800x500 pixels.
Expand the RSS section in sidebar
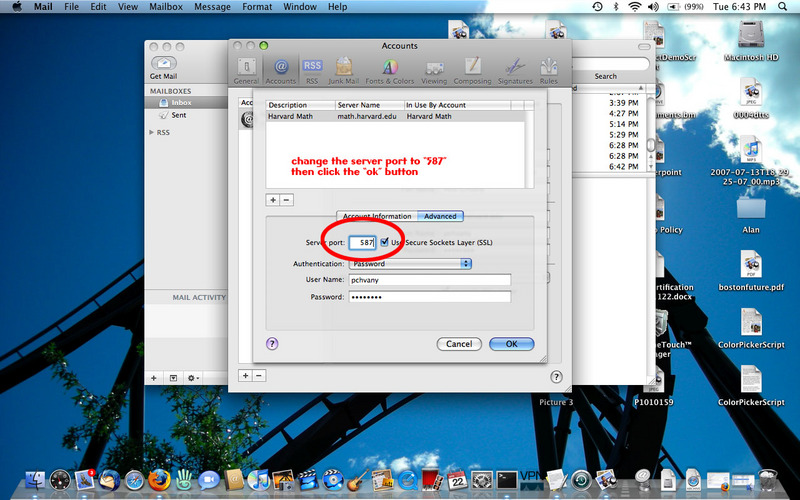152,132
